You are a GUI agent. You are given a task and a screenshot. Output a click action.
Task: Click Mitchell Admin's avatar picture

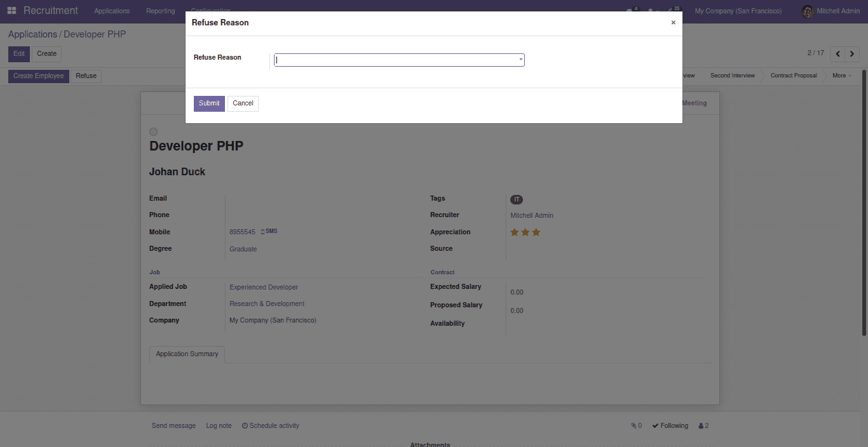[x=807, y=11]
